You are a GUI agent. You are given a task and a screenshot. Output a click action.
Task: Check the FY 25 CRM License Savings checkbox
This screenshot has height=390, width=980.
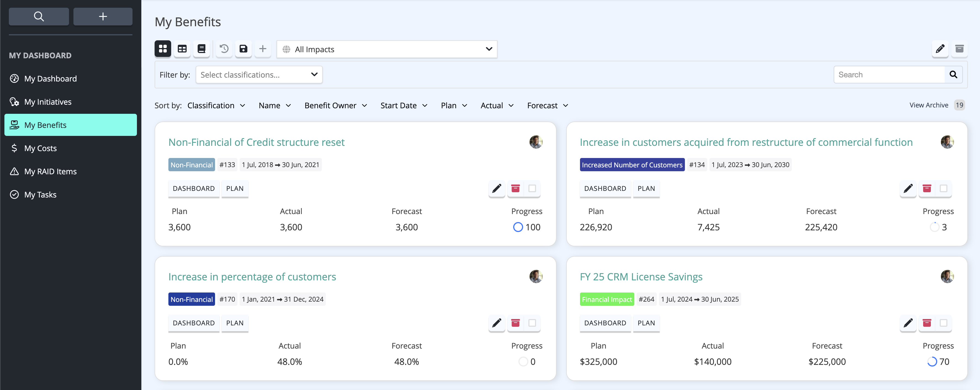[x=944, y=323]
